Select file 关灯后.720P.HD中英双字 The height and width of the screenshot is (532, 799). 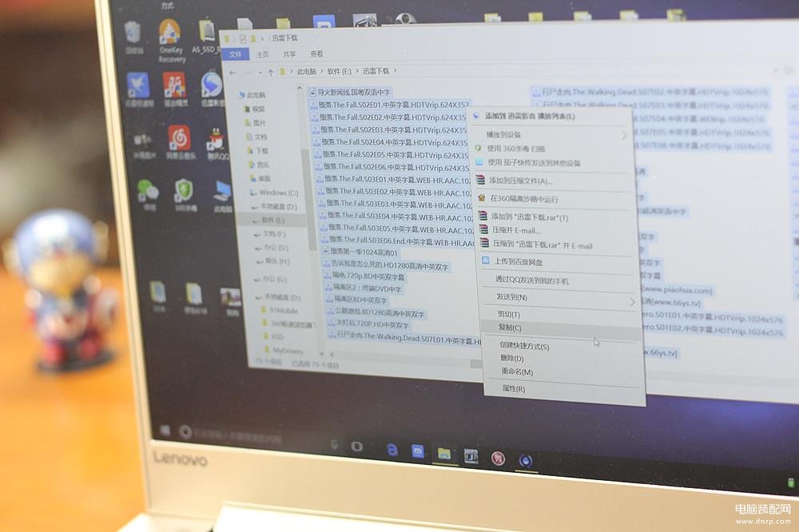368,324
